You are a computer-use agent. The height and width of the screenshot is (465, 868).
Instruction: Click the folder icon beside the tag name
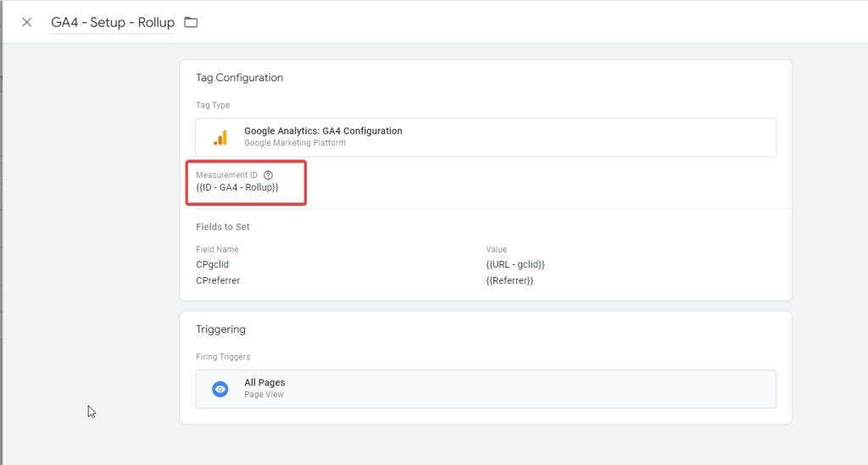[x=191, y=22]
